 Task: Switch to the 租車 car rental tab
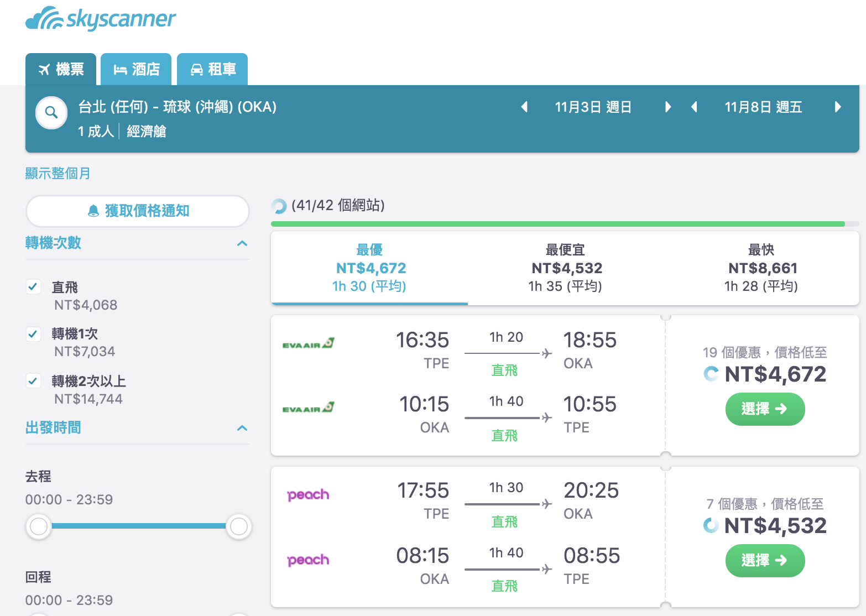click(212, 69)
